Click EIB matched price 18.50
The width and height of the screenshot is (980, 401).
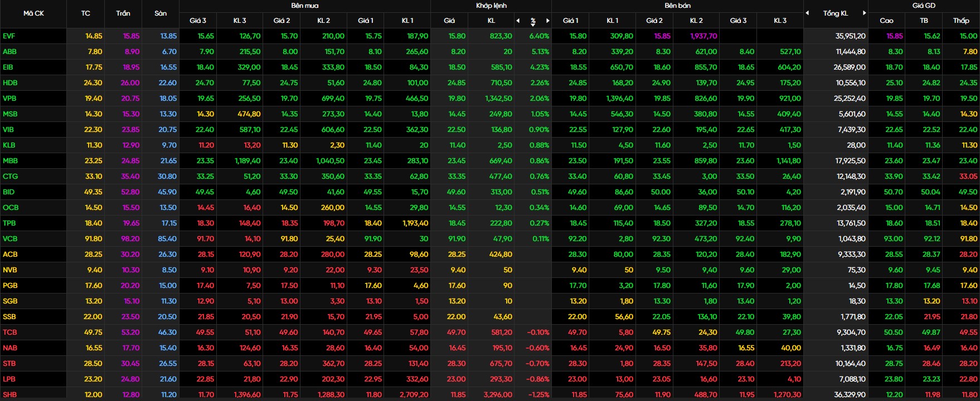coord(457,67)
